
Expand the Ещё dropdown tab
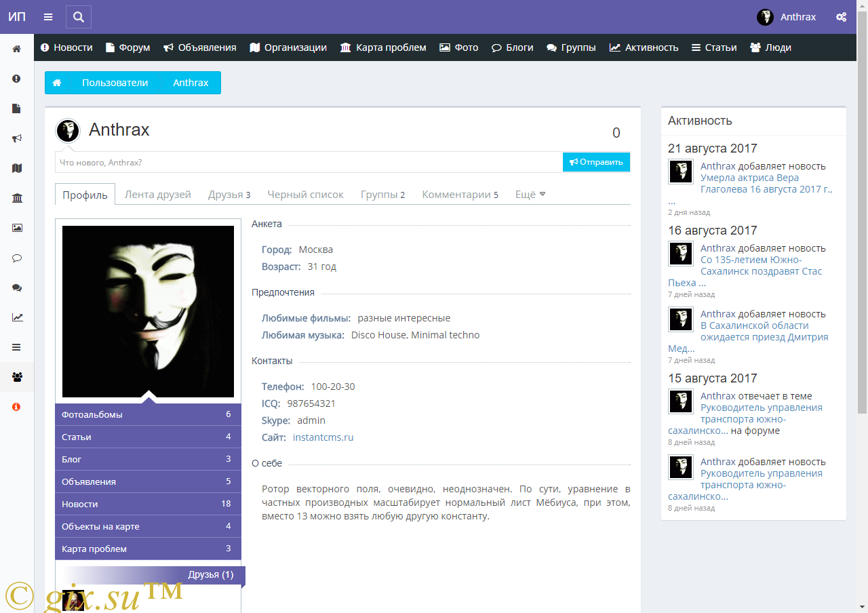click(x=530, y=195)
